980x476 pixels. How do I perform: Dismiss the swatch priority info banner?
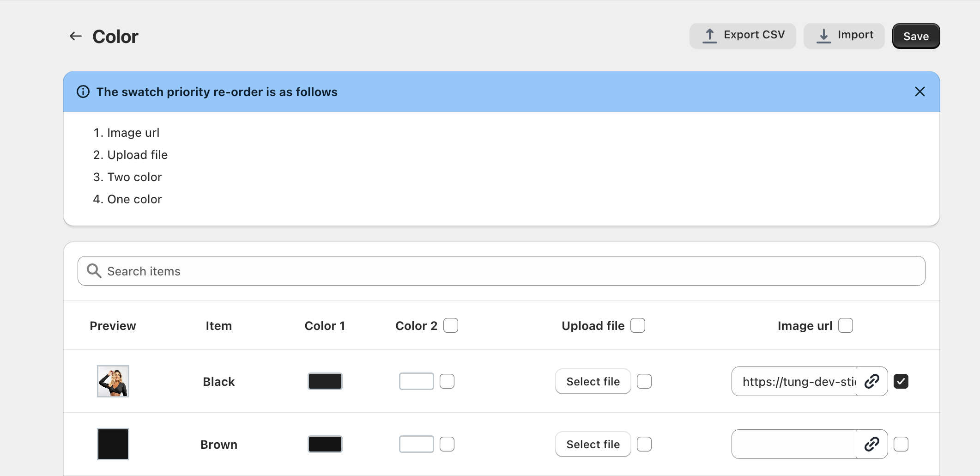[920, 92]
